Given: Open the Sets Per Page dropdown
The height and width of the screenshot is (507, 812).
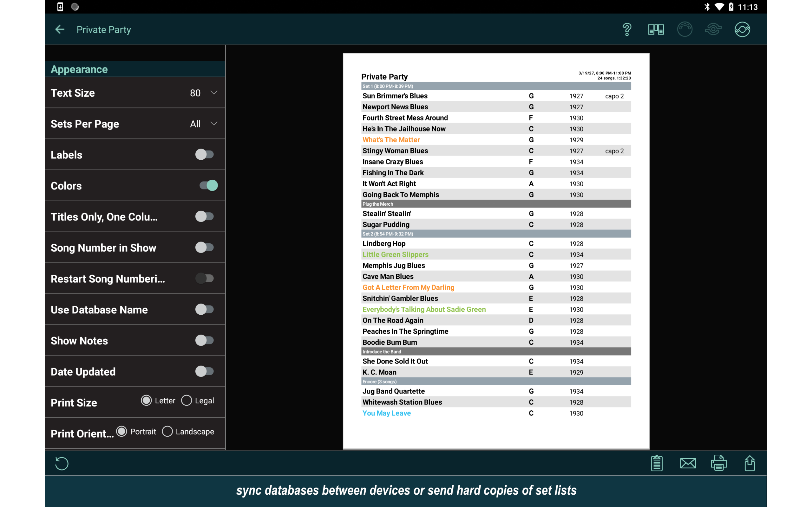Looking at the screenshot, I should click(203, 124).
